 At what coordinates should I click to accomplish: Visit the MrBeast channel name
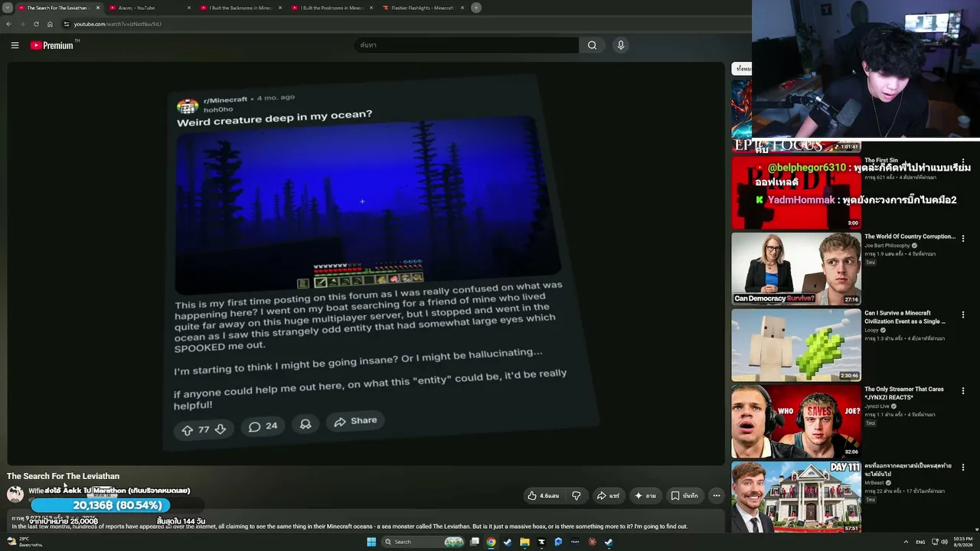click(x=874, y=483)
